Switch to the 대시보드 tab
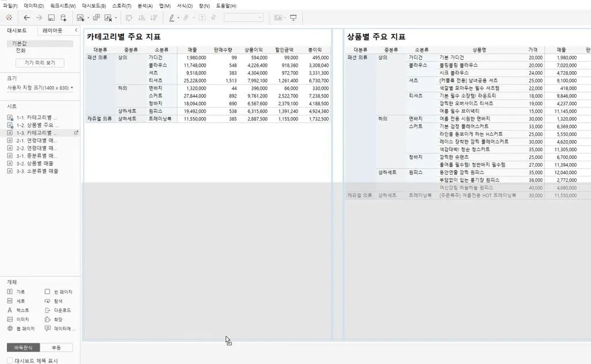 pos(17,31)
